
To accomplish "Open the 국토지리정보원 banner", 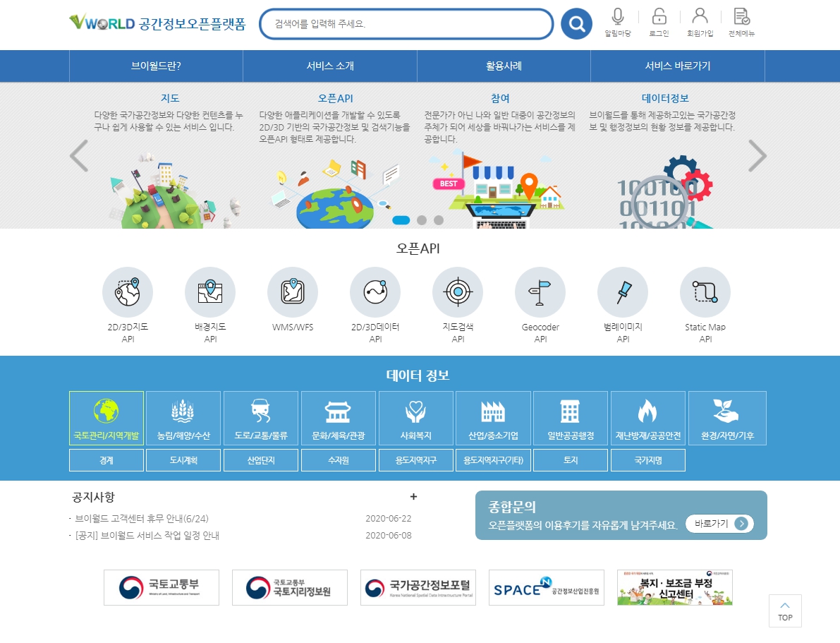I will pyautogui.click(x=290, y=587).
